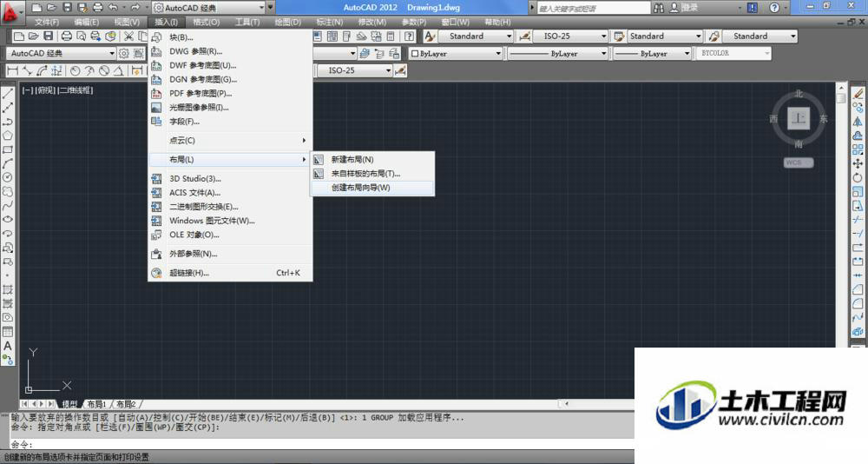Switch to the 布局2 tab
Screen dimensions: 868x464
point(126,404)
